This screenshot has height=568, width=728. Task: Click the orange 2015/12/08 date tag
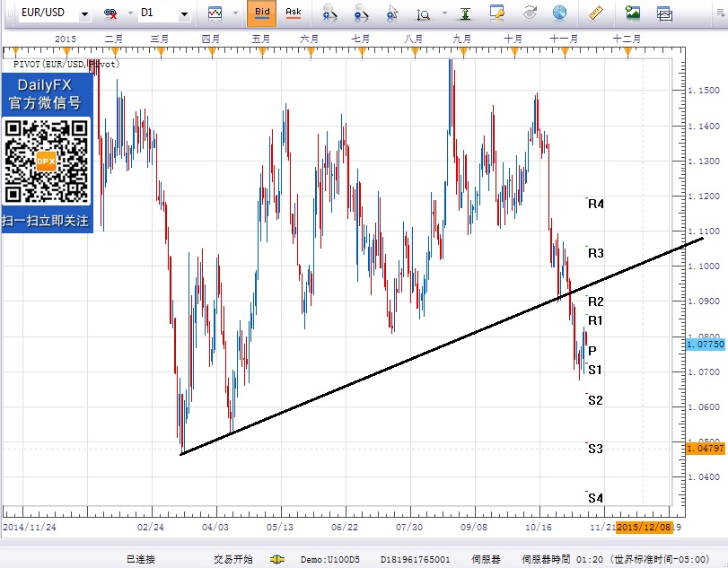(x=644, y=527)
